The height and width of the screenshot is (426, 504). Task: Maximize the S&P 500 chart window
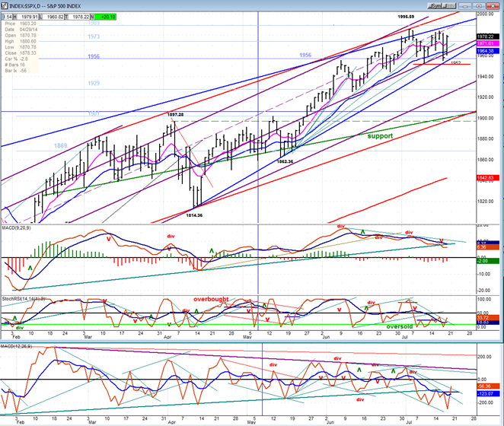[x=479, y=6]
